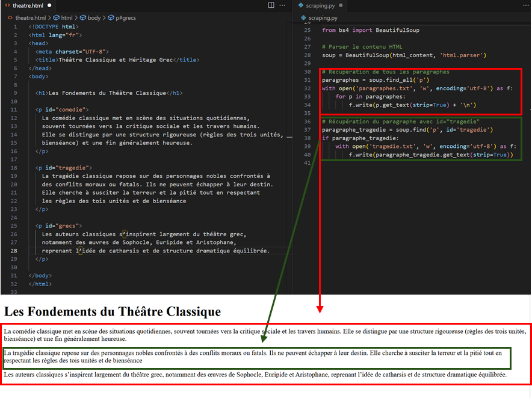Image resolution: width=532 pixels, height=398 pixels.
Task: Click the '<!DOCTYPE html>' line in theatre.html
Action: (x=54, y=27)
